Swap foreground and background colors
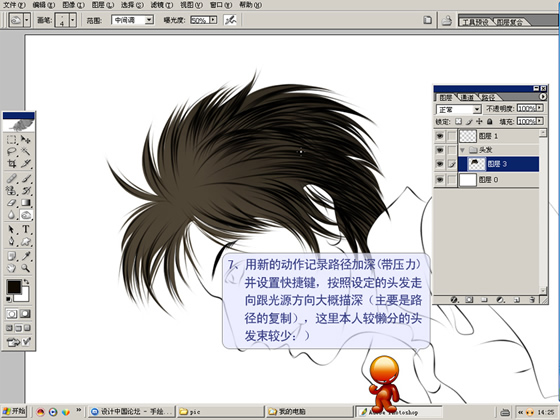 click(26, 282)
